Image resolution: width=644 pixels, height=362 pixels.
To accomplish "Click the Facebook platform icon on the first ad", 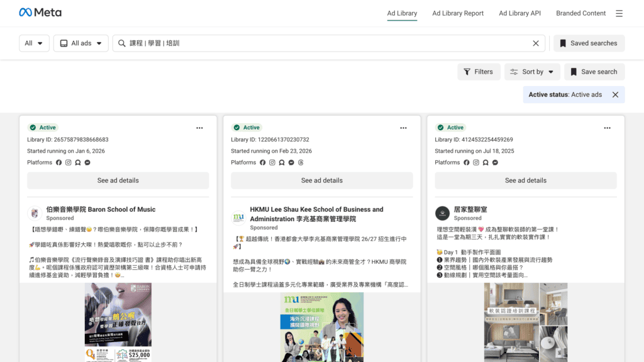I will 58,162.
